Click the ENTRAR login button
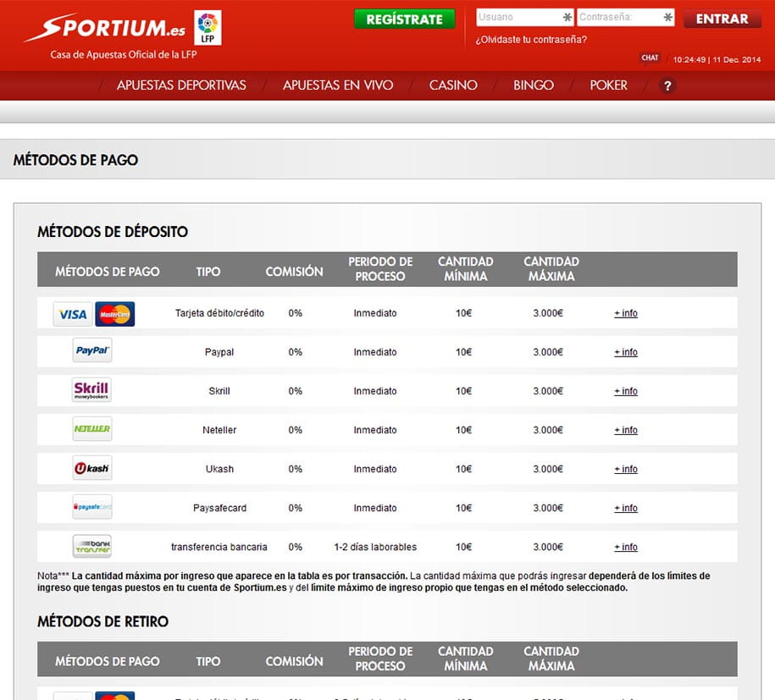Screen dimensions: 775x700 pos(722,19)
